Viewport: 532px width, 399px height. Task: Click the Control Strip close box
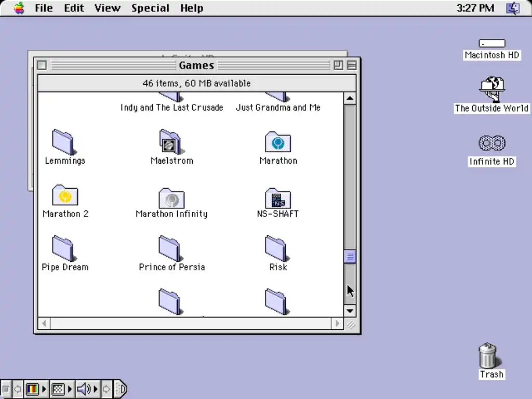(x=6, y=389)
